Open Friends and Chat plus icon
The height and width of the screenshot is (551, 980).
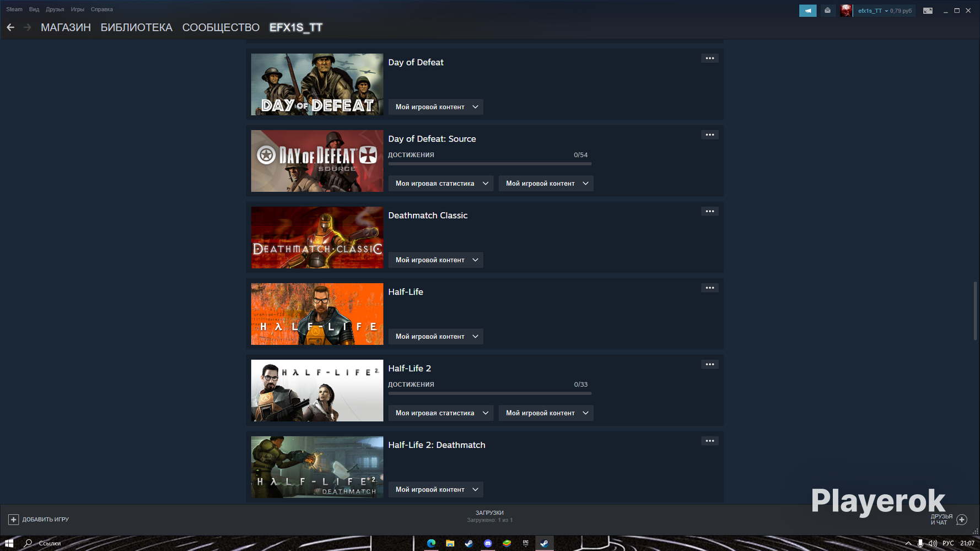coord(962,520)
